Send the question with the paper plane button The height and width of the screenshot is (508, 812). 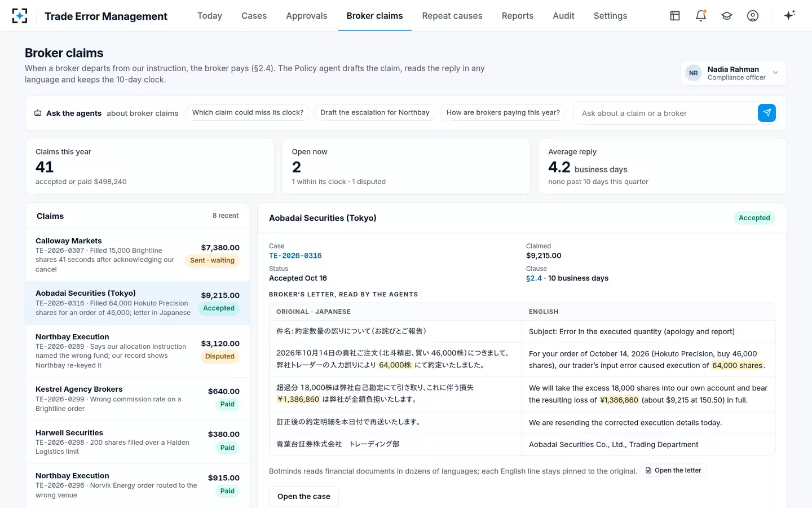coord(767,113)
